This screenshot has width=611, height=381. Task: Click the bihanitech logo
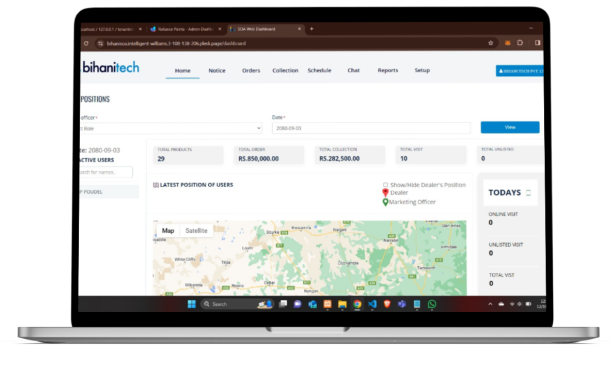click(111, 67)
